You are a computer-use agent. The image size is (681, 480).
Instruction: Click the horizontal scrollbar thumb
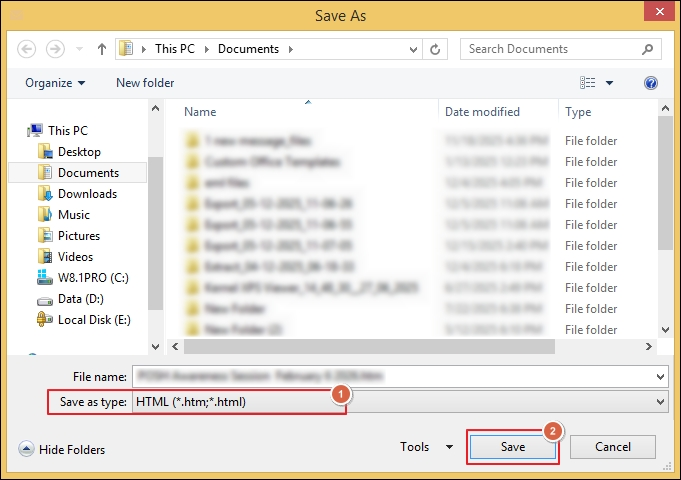tap(369, 347)
